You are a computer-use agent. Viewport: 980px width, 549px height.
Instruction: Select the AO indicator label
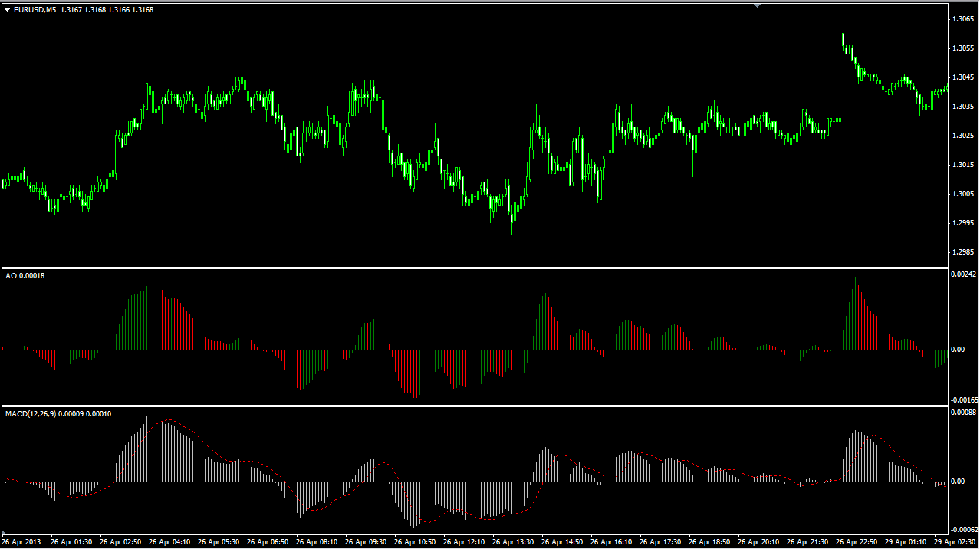point(11,275)
